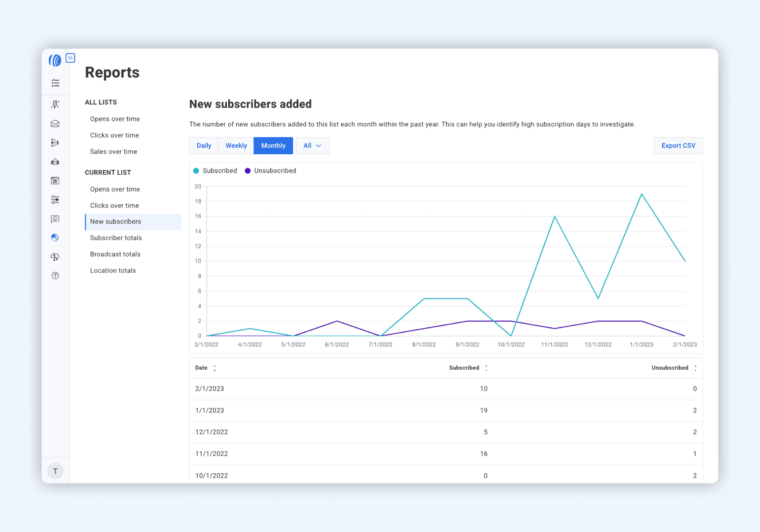Open the lightning automations icon in the sidebar
Viewport: 760px width, 532px height.
click(x=55, y=105)
